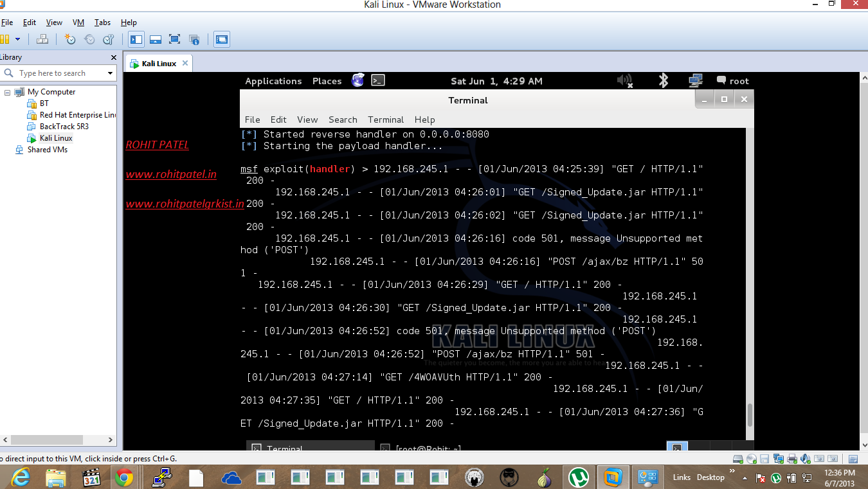
Task: Open the OneDrive cloud taskbar icon
Action: tap(230, 477)
